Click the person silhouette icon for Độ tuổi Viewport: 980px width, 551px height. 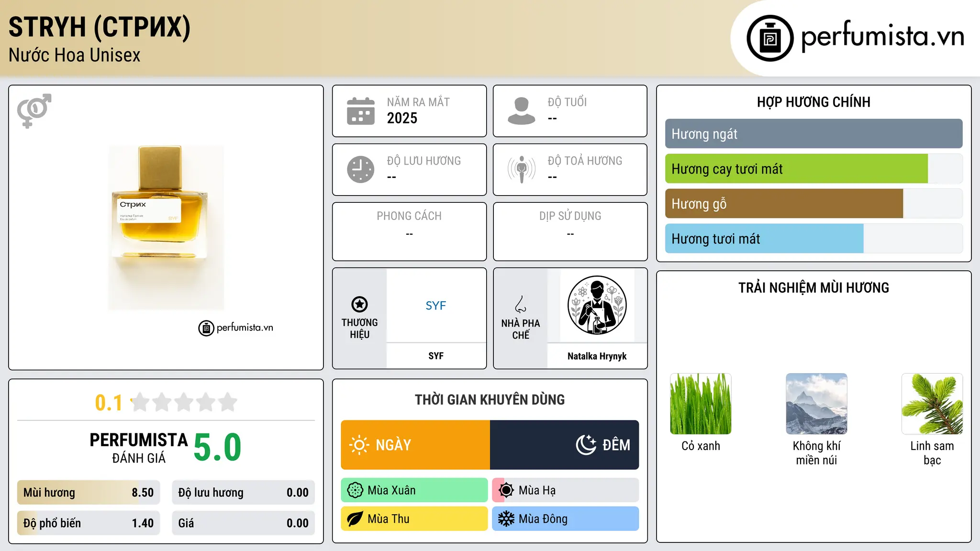[522, 111]
